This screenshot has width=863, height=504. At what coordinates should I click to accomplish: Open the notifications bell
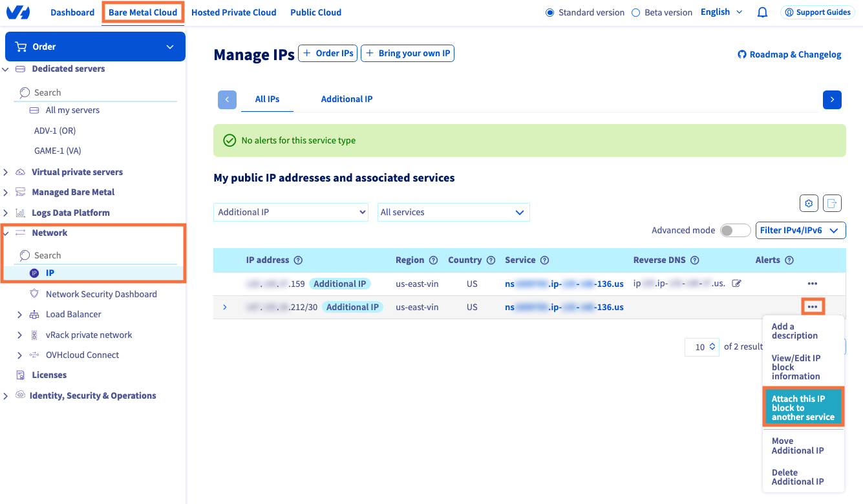click(762, 12)
